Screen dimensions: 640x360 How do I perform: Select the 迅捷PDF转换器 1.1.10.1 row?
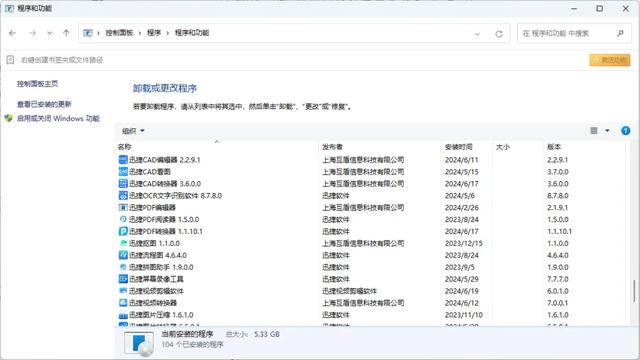coord(370,231)
